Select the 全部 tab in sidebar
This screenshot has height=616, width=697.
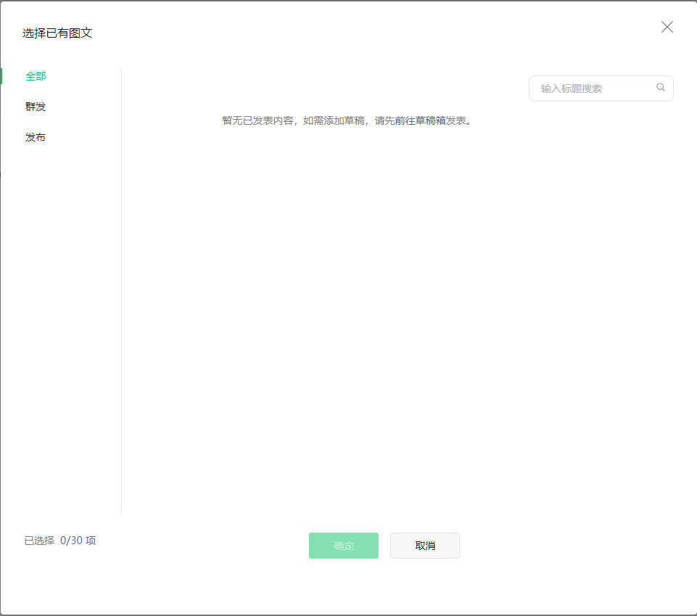click(36, 76)
